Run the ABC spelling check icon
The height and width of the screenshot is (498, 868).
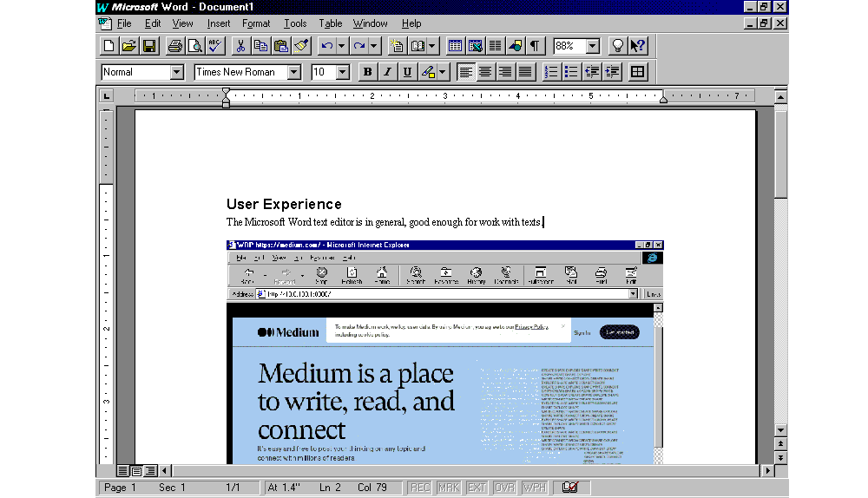point(214,46)
